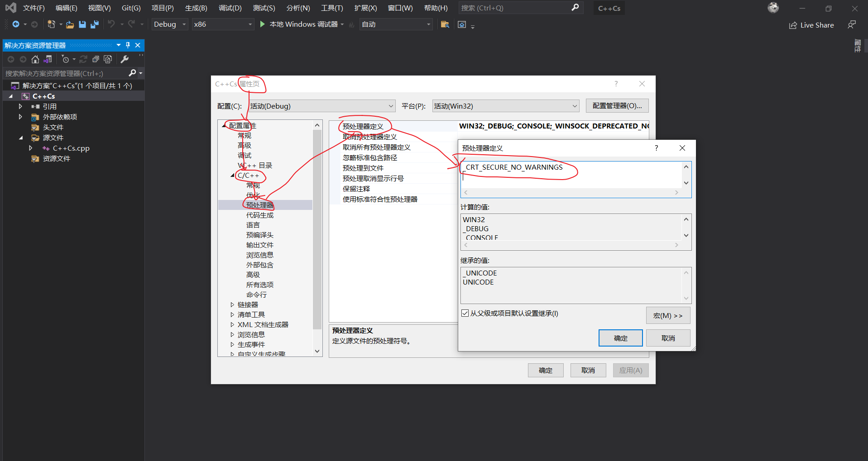
Task: Click the window layout icon in toolbar
Action: tap(462, 24)
